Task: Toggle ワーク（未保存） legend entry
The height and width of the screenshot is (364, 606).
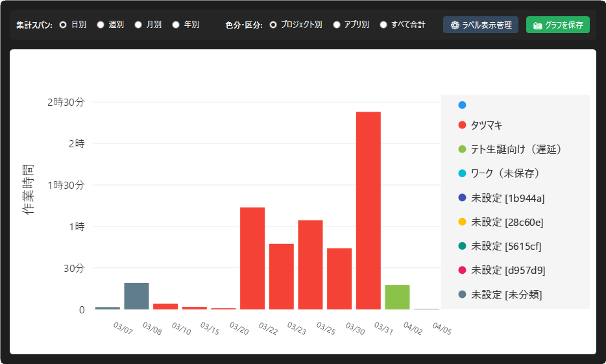Action: 505,173
